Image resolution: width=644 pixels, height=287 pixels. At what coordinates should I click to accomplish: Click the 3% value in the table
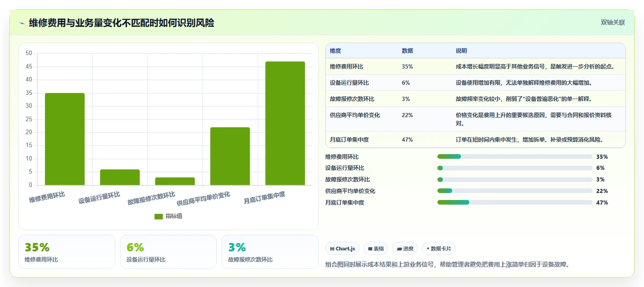point(406,99)
